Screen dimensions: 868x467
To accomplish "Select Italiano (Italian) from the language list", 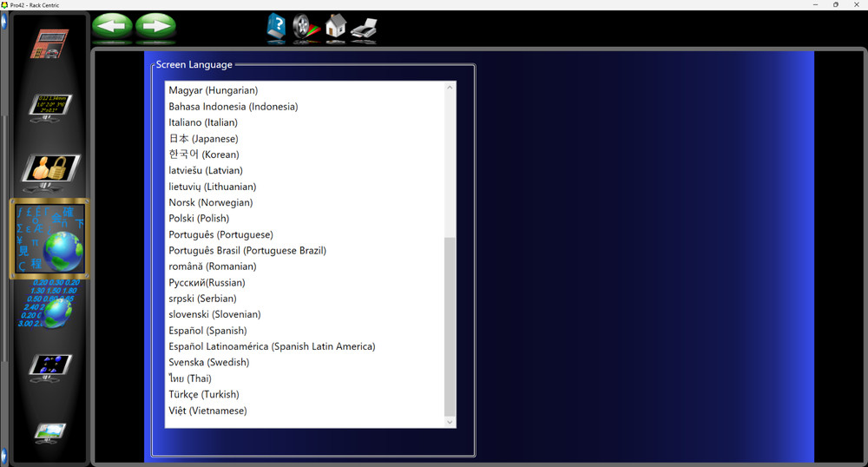I will [203, 122].
